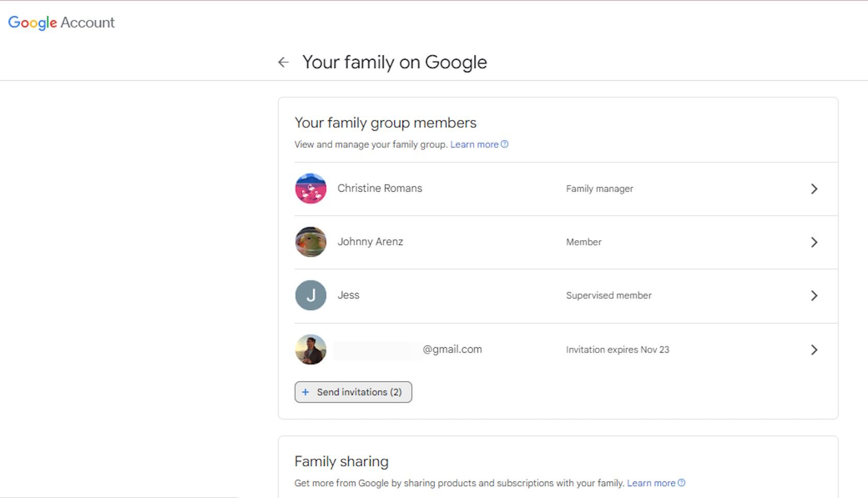Image resolution: width=868 pixels, height=498 pixels.
Task: Select the Johnny Arenz name text
Action: (370, 242)
